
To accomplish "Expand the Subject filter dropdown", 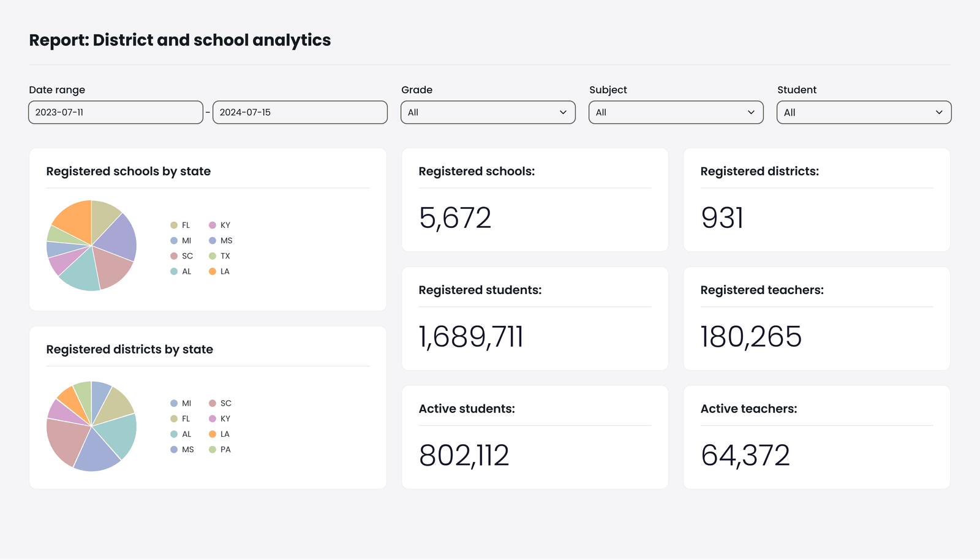I will (x=676, y=112).
